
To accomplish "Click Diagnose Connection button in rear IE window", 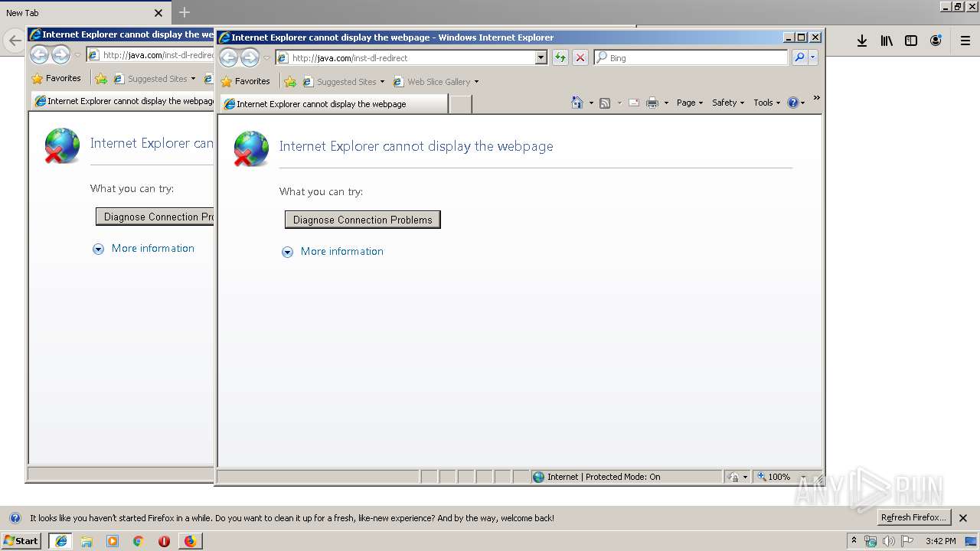I will (155, 217).
